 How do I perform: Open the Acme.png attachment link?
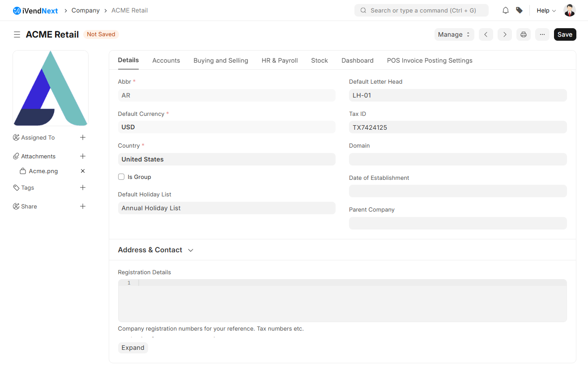point(43,171)
